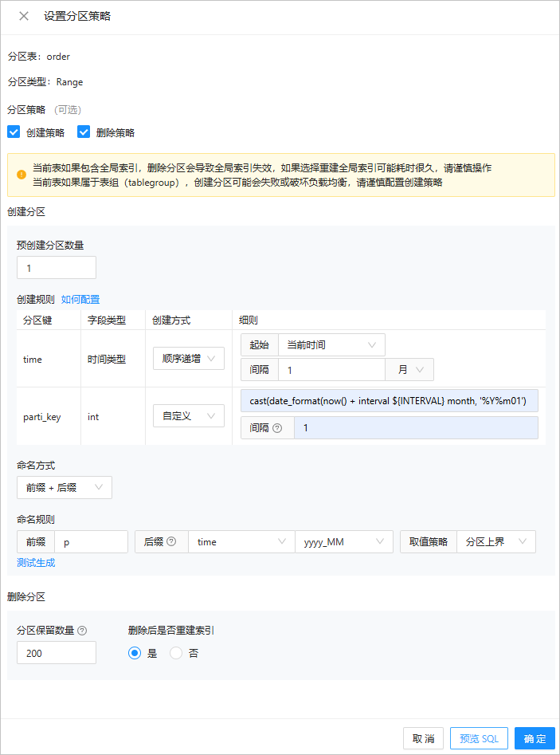Click the 分区表：order label
The width and height of the screenshot is (560, 755).
[x=38, y=57]
